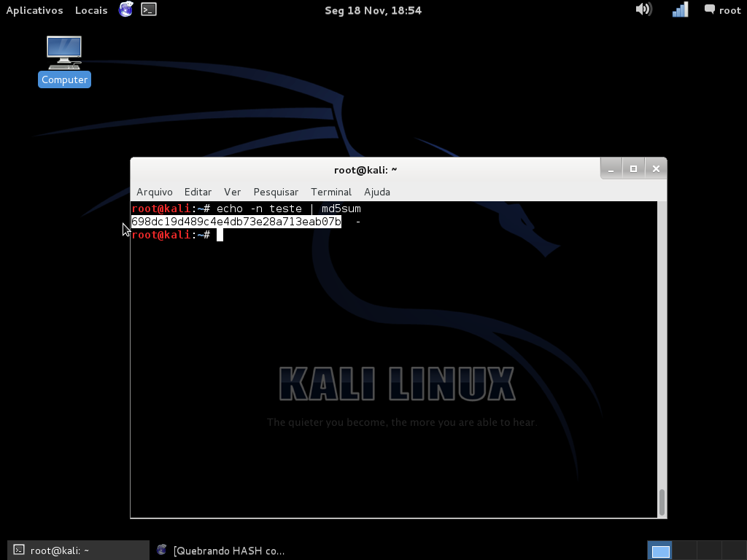
Task: Click the command line echo -n teste | md5sum
Action: [289, 209]
